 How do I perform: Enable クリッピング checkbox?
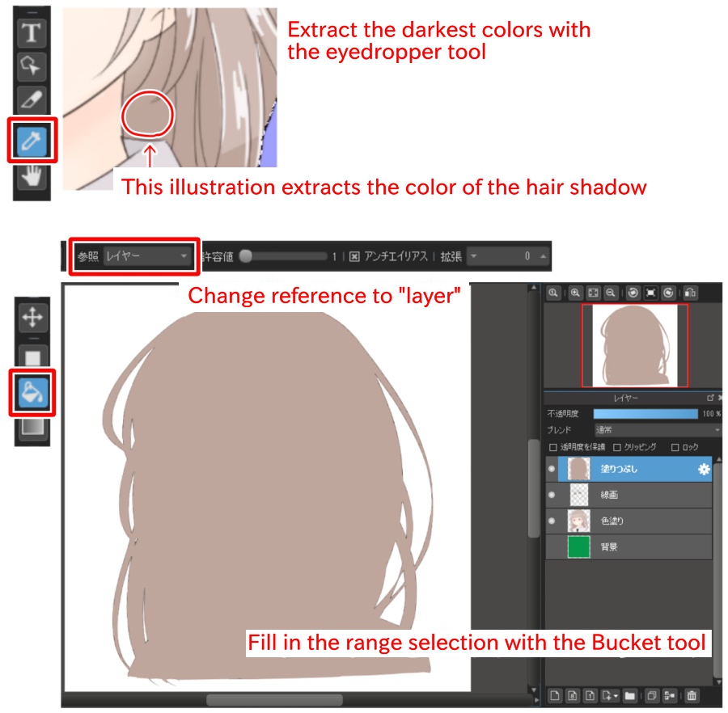coord(617,447)
